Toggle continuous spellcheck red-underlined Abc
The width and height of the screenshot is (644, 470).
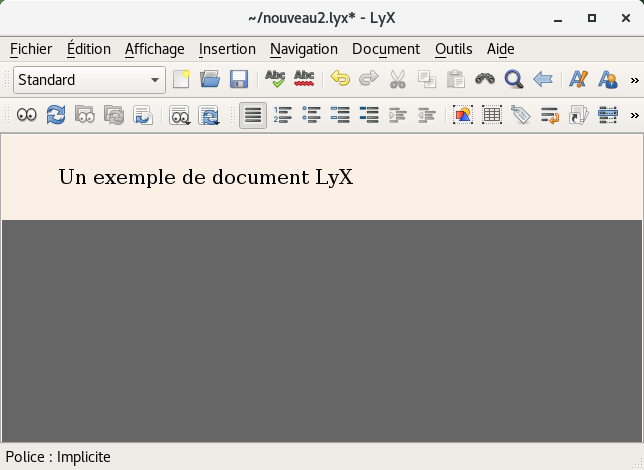[304, 79]
